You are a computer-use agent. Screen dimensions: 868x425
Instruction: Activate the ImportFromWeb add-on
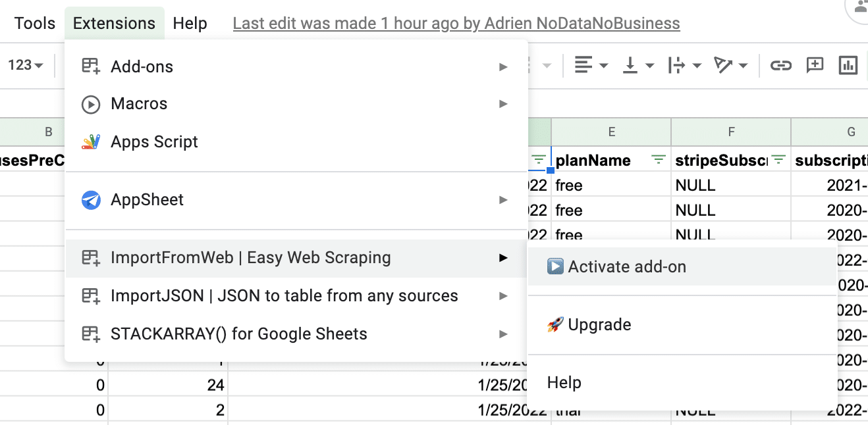click(627, 266)
